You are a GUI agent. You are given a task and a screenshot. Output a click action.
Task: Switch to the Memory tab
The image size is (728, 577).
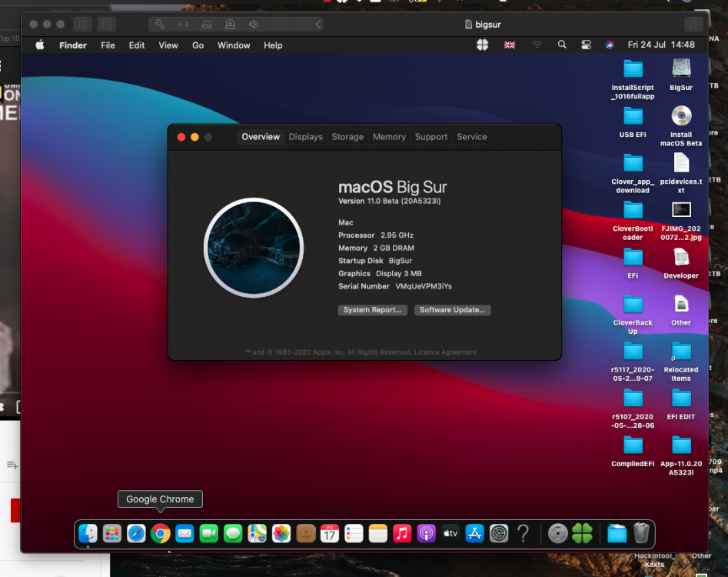[x=389, y=137]
